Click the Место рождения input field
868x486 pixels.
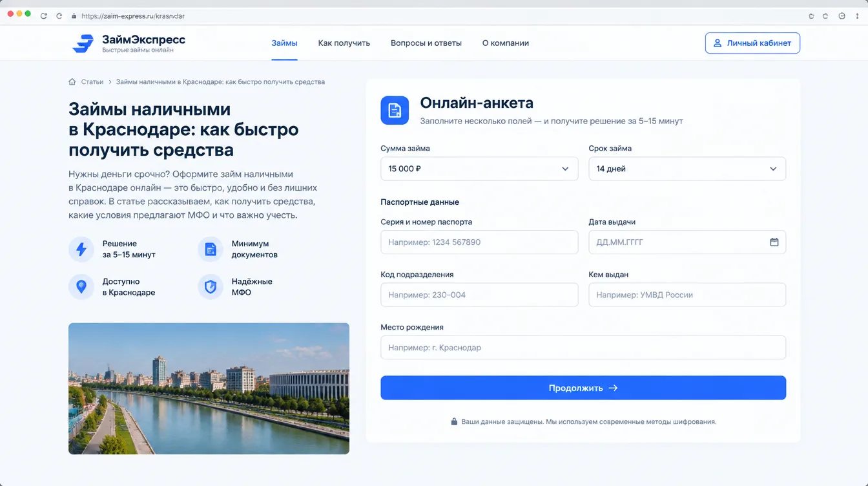pos(583,348)
